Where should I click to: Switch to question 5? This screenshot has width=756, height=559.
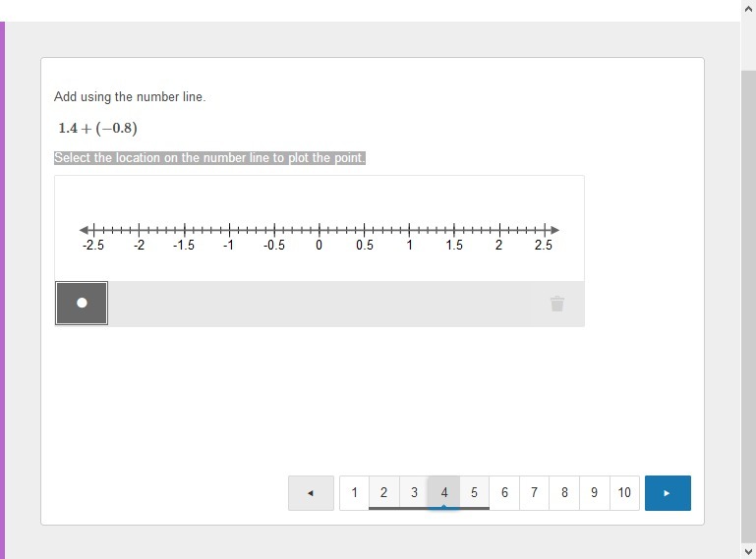[x=475, y=492]
